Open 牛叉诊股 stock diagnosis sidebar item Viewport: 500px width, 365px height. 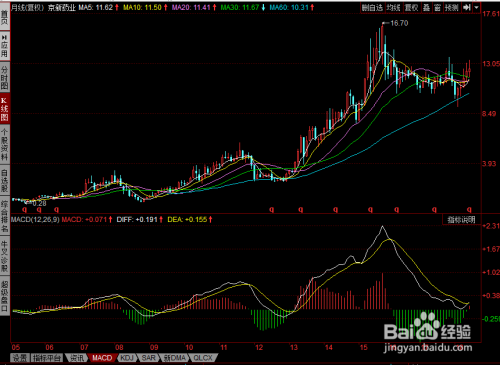point(5,256)
